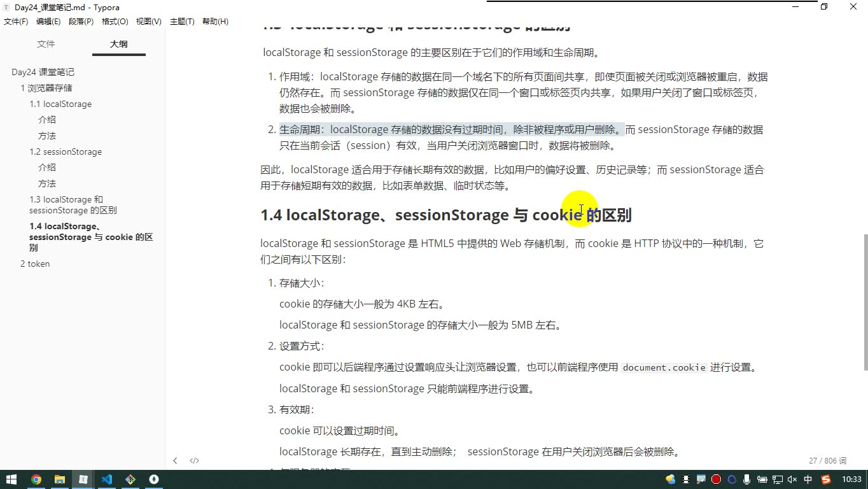The width and height of the screenshot is (868, 489).
Task: Switch to the 大纲 sidebar tab
Action: tap(119, 44)
